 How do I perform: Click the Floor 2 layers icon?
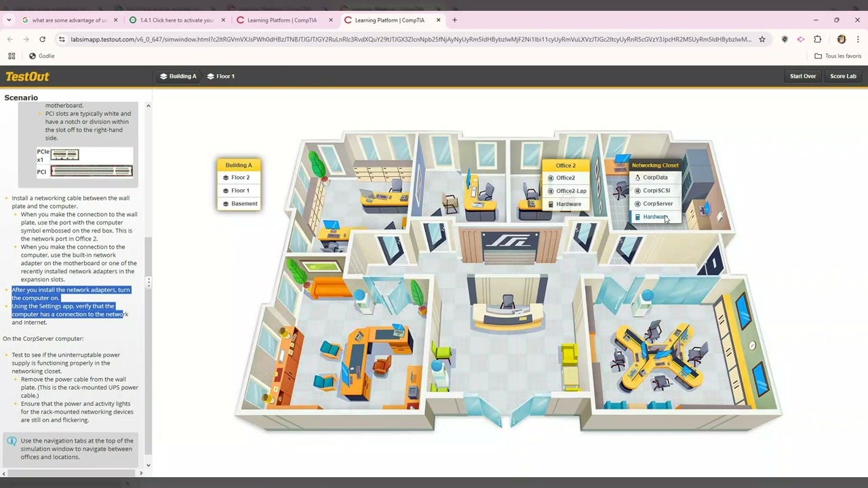[x=226, y=178]
